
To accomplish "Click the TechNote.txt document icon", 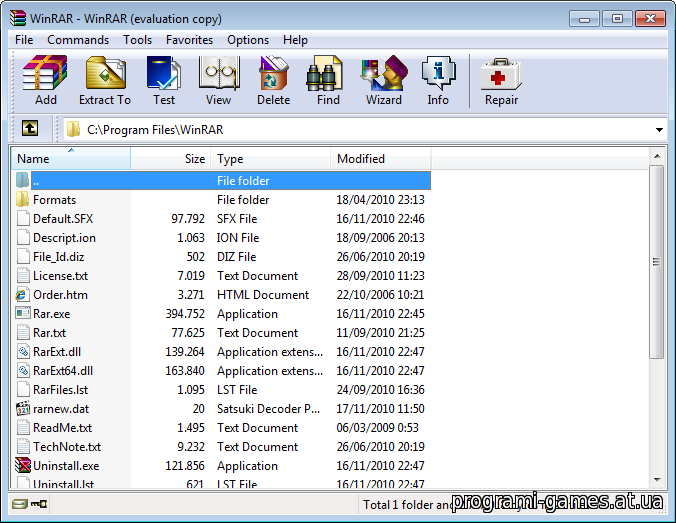I will 23,446.
